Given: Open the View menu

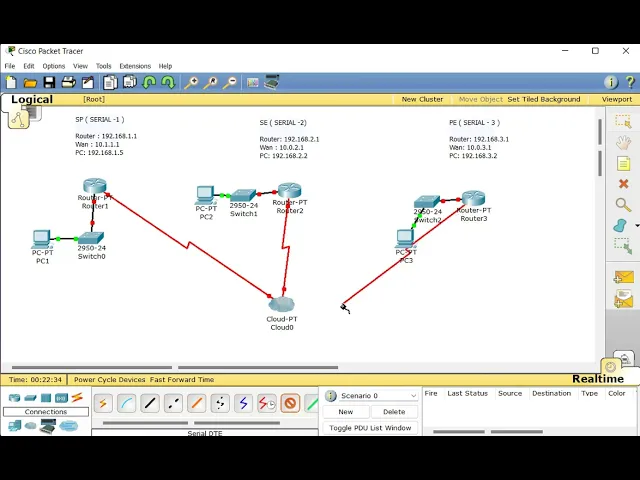Looking at the screenshot, I should (80, 66).
